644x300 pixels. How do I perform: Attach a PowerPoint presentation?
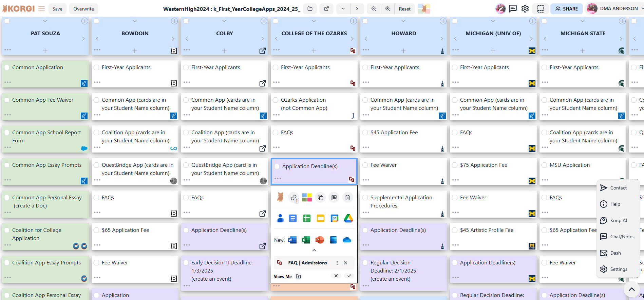point(320,240)
